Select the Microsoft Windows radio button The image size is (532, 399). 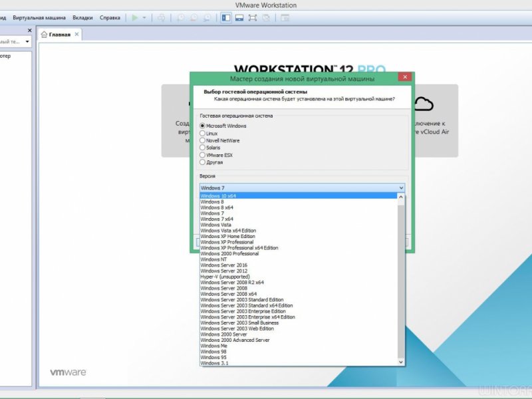pos(202,126)
